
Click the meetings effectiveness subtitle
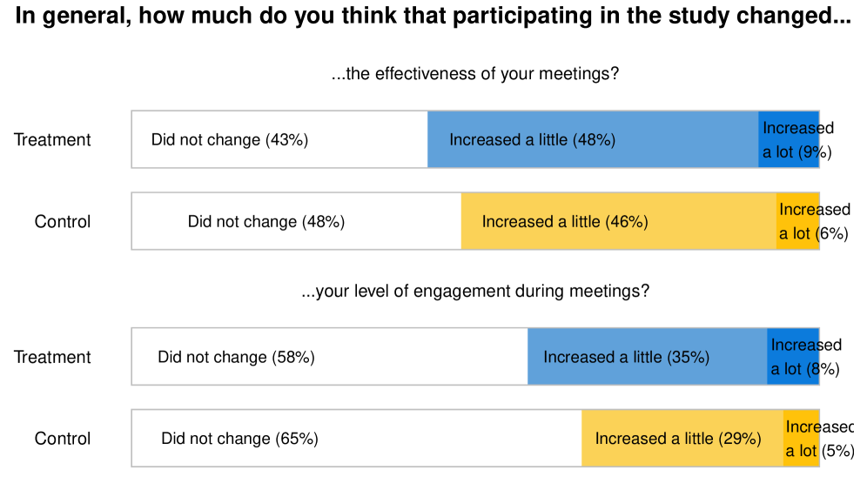474,74
